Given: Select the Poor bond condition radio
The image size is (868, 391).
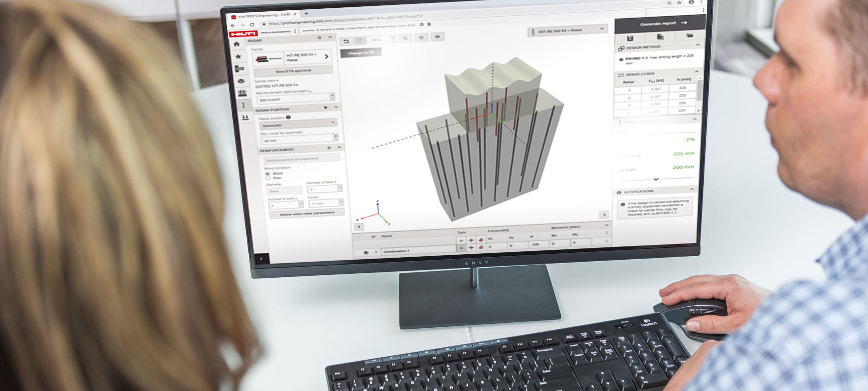Looking at the screenshot, I should [268, 178].
